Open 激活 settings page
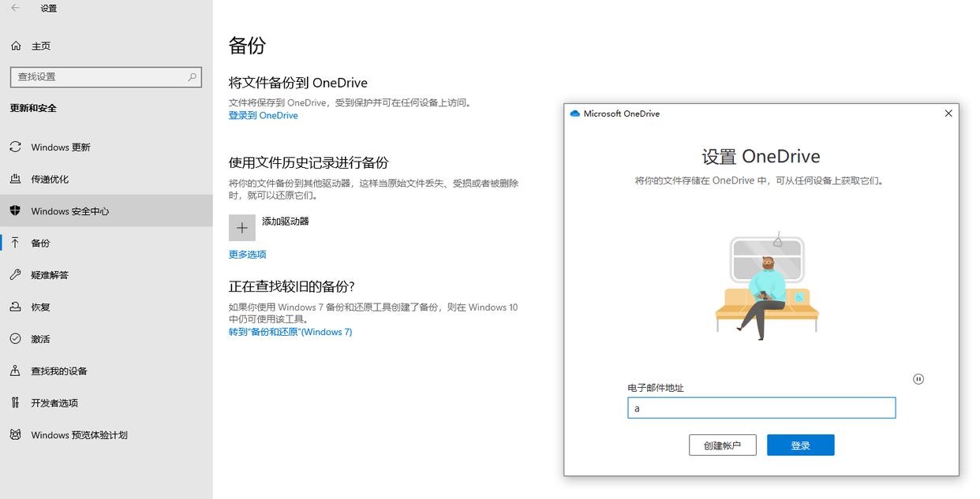 [x=40, y=339]
